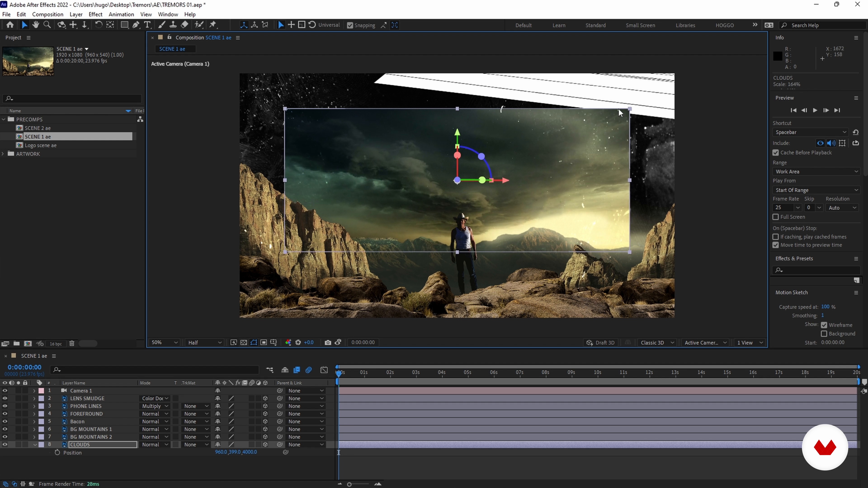Switch to the Standard workspace

click(595, 25)
